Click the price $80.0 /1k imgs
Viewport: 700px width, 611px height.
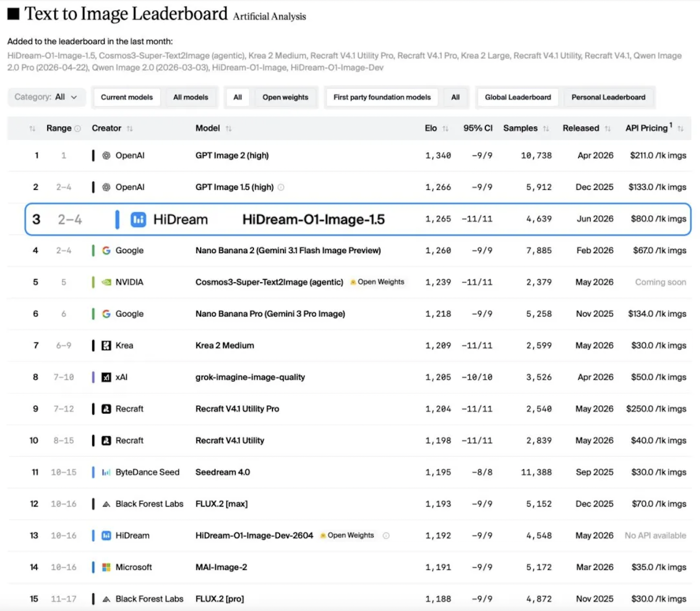click(658, 219)
